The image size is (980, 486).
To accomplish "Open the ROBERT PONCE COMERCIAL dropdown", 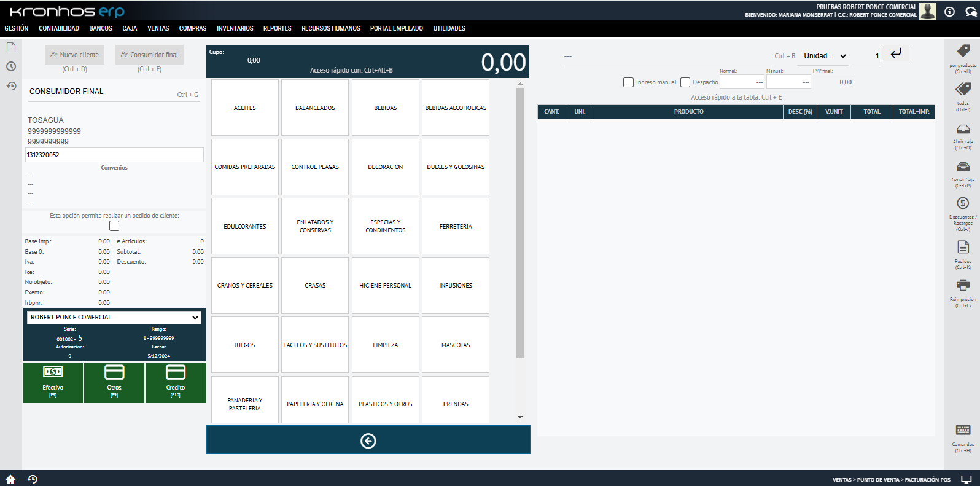I will [114, 317].
